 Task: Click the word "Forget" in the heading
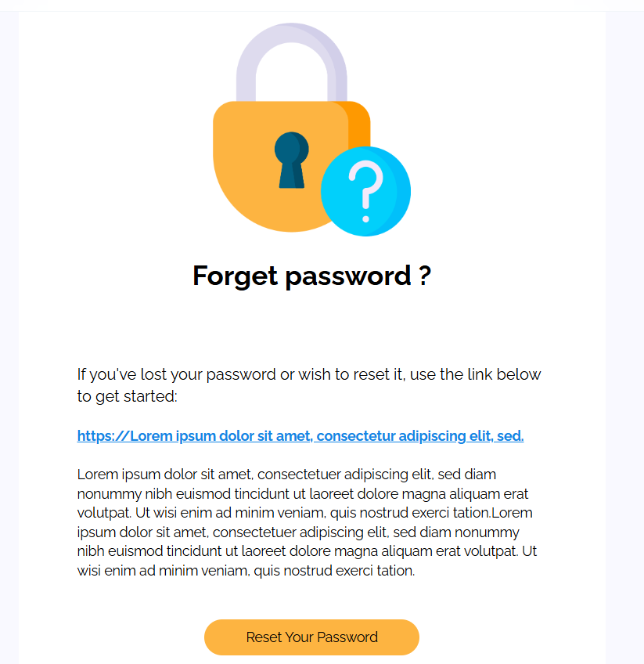coord(235,276)
